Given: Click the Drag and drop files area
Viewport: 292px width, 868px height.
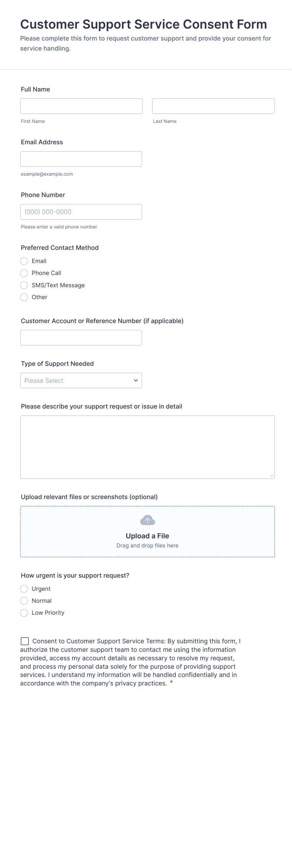Looking at the screenshot, I should click(x=147, y=546).
